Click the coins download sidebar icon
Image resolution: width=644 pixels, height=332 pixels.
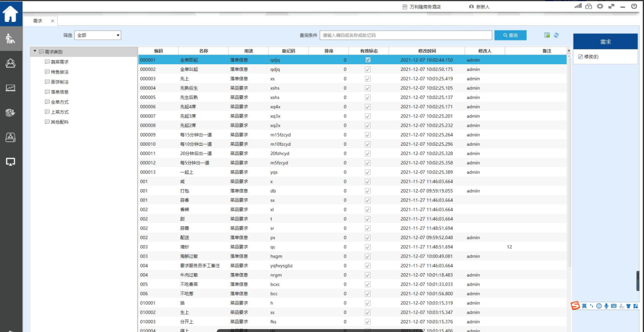11,113
